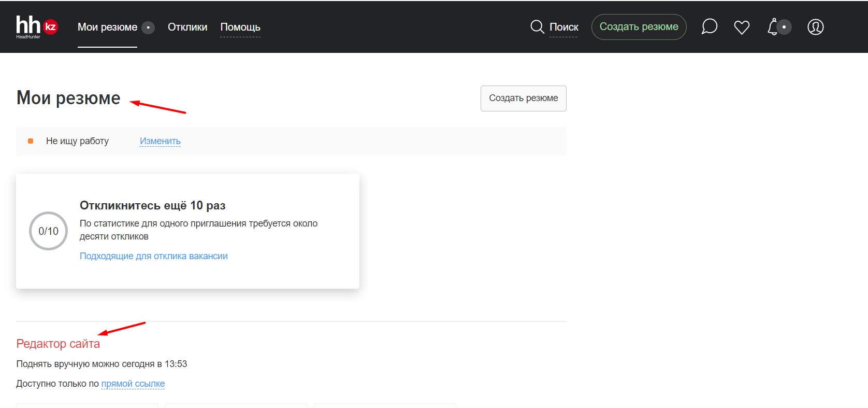Open the Редактор сайта resume title
This screenshot has height=408, width=868.
tap(58, 344)
